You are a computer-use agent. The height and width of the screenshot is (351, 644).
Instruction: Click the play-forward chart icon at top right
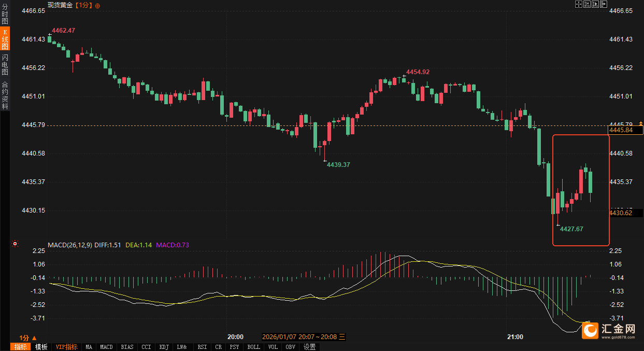[x=595, y=4]
